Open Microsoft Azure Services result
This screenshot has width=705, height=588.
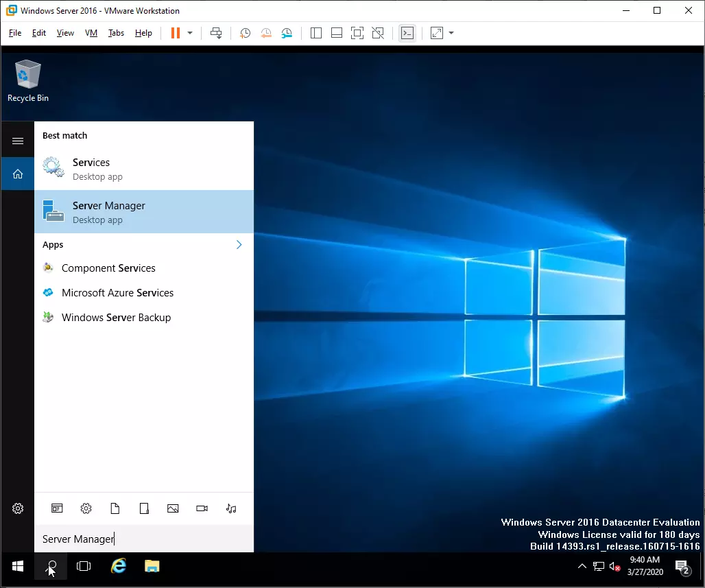144,293
